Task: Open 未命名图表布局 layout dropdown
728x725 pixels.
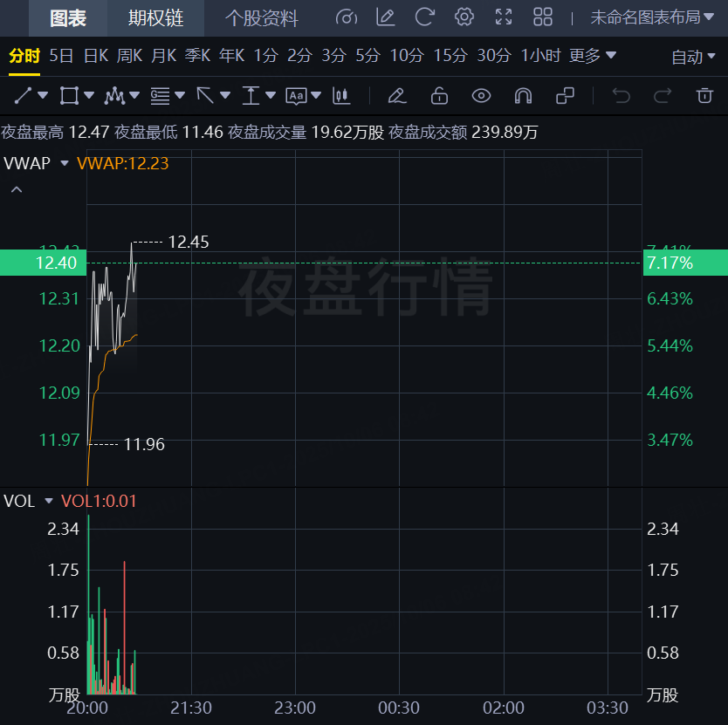Action: [652, 17]
